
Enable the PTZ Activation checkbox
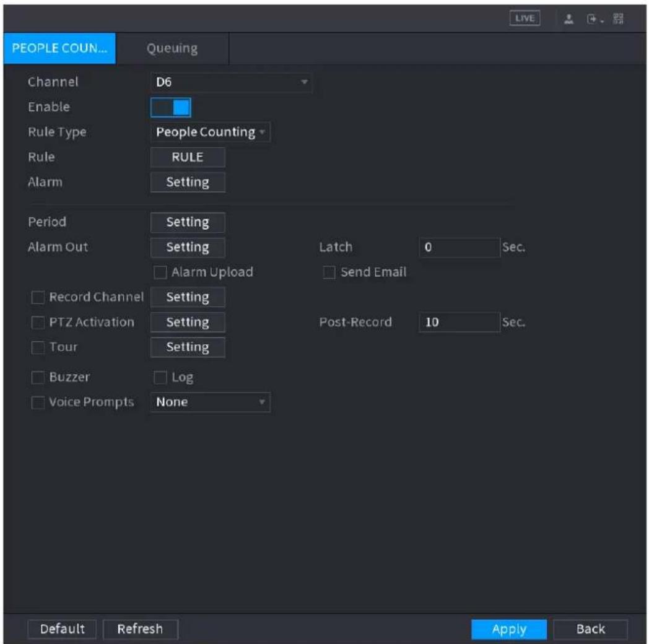coord(38,323)
